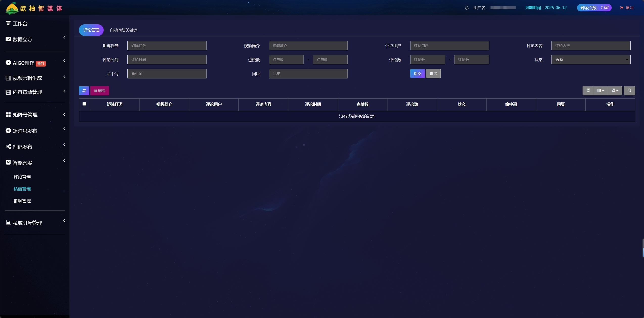Focus the minimum 评论数 field
Image resolution: width=644 pixels, height=318 pixels.
click(x=428, y=60)
